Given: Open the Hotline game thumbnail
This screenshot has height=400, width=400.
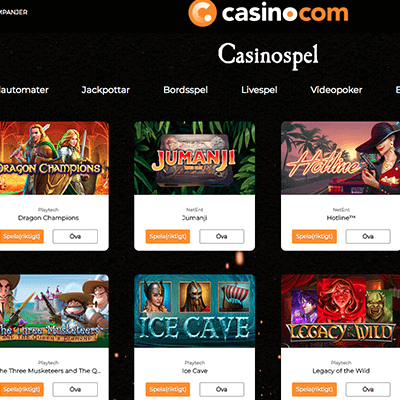Looking at the screenshot, I should point(340,158).
